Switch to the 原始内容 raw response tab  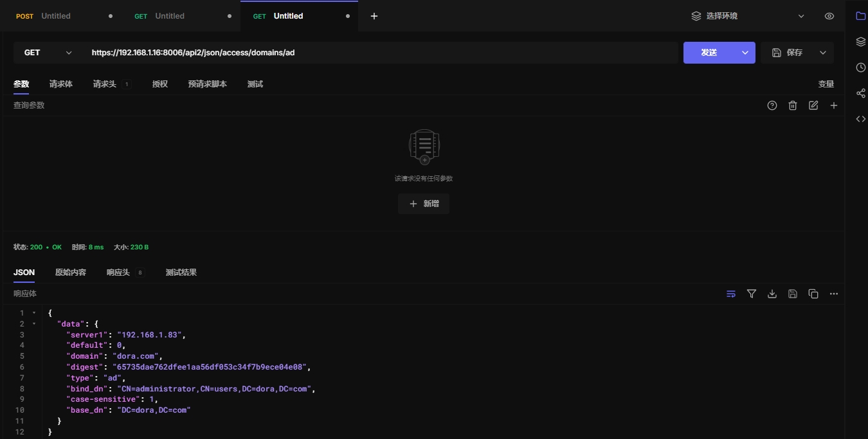(x=71, y=273)
